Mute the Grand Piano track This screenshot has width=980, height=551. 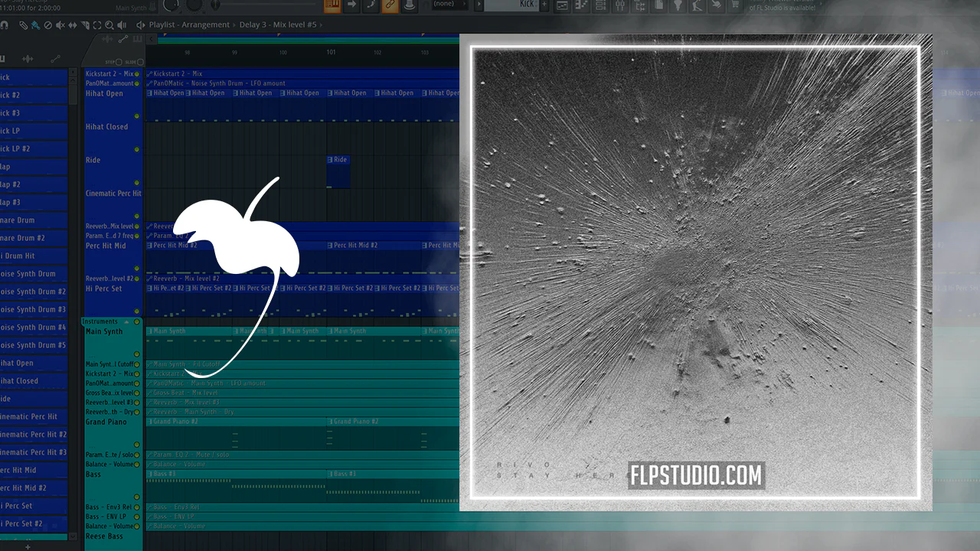[x=137, y=445]
